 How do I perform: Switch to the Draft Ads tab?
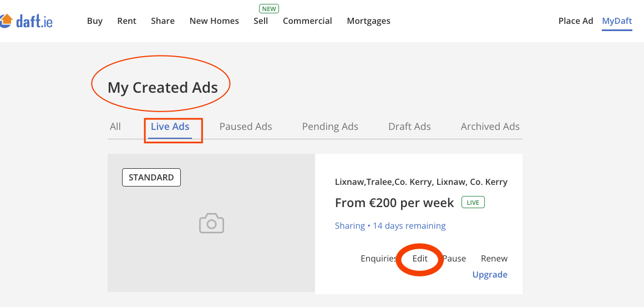[x=409, y=127]
